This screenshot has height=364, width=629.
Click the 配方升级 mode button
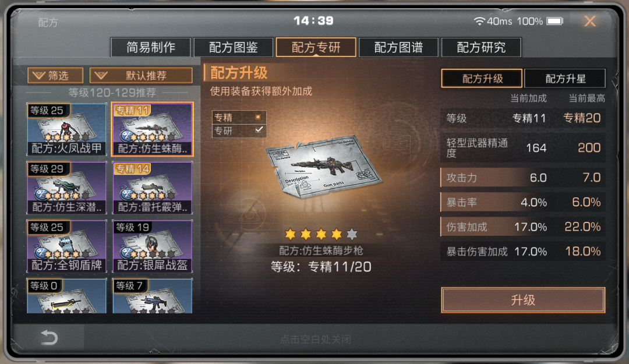click(x=482, y=78)
